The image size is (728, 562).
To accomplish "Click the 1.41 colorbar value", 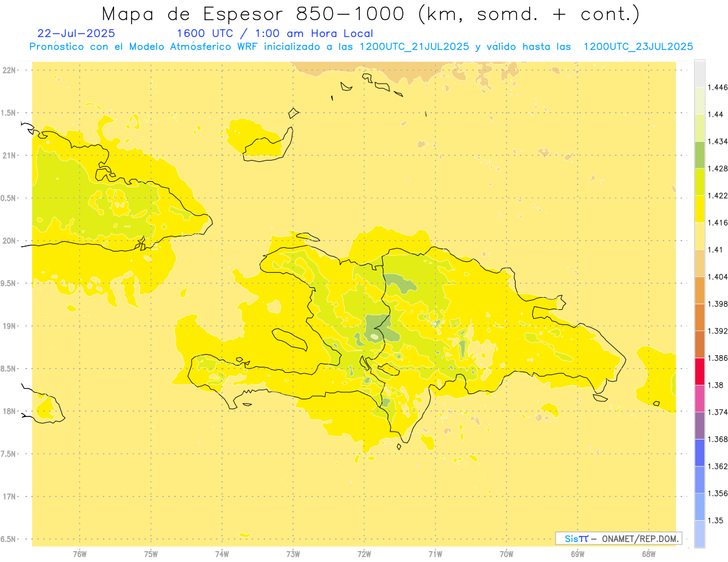I will [716, 250].
